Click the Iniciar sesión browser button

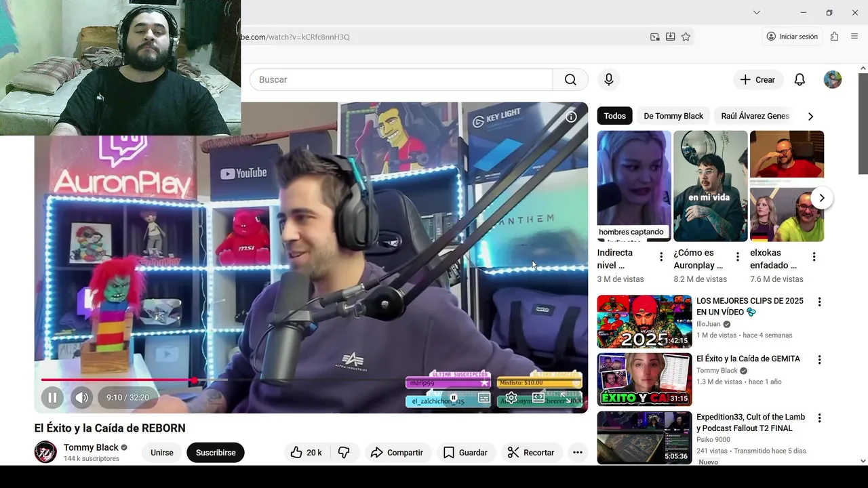tap(792, 37)
